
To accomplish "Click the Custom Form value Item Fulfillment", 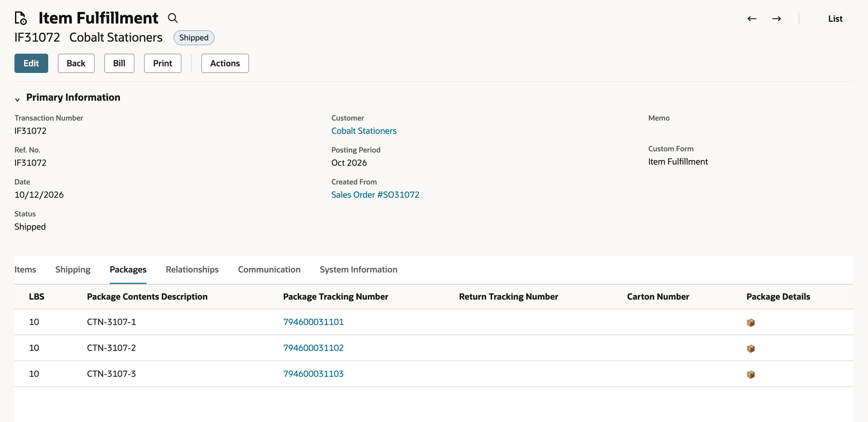I will 678,162.
